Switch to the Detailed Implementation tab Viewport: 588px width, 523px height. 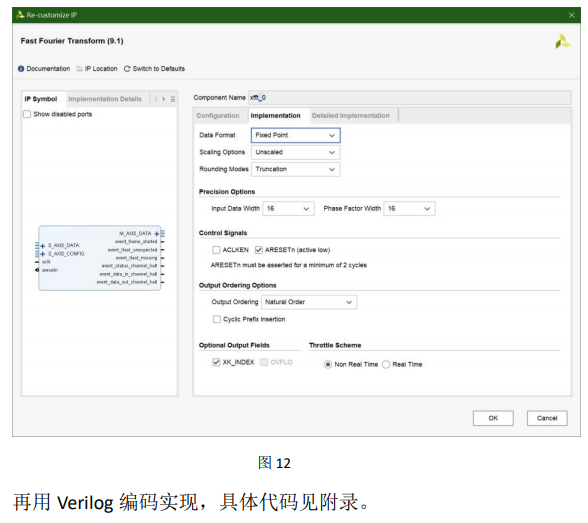coord(351,116)
